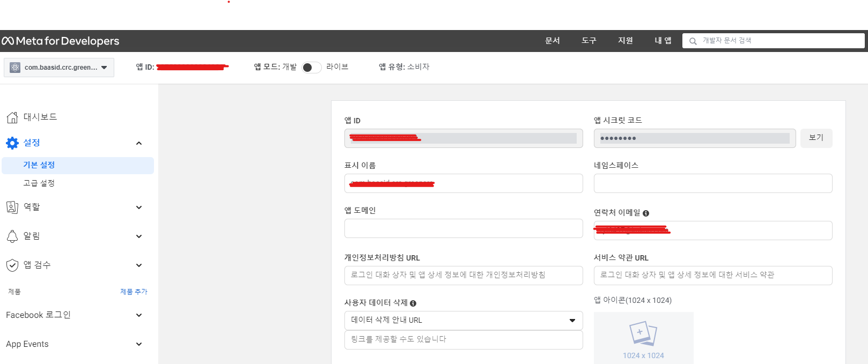The image size is (868, 364).
Task: Open 도구 in the top navigation
Action: 589,41
